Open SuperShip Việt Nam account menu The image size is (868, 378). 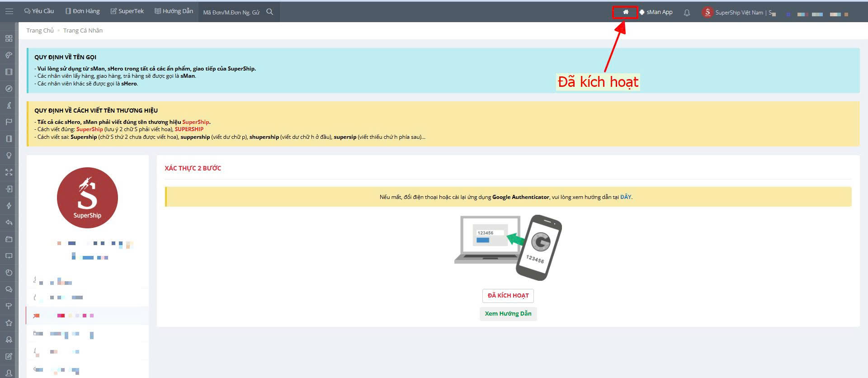tap(739, 13)
